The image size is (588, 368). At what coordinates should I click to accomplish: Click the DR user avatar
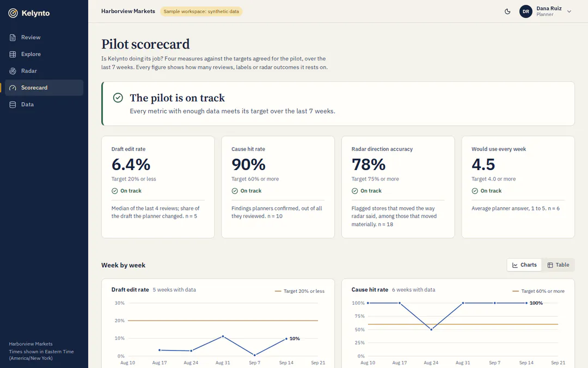coord(526,11)
